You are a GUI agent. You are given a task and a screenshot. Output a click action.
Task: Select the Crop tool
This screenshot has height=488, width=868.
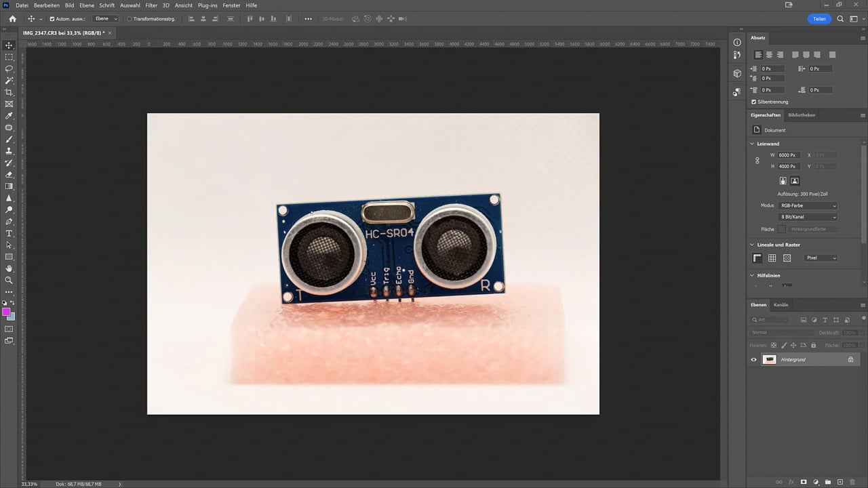[9, 92]
